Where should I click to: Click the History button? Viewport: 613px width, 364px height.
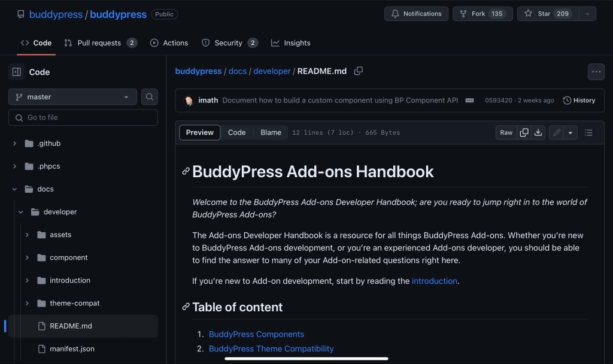coord(579,101)
